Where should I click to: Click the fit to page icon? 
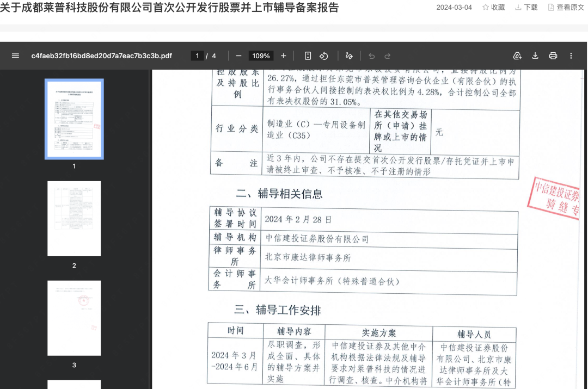308,56
